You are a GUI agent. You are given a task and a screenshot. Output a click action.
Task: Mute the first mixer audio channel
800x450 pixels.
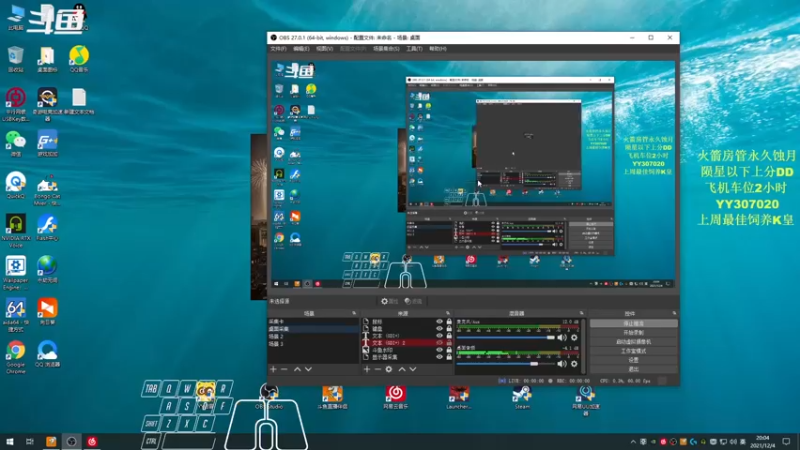click(x=562, y=337)
